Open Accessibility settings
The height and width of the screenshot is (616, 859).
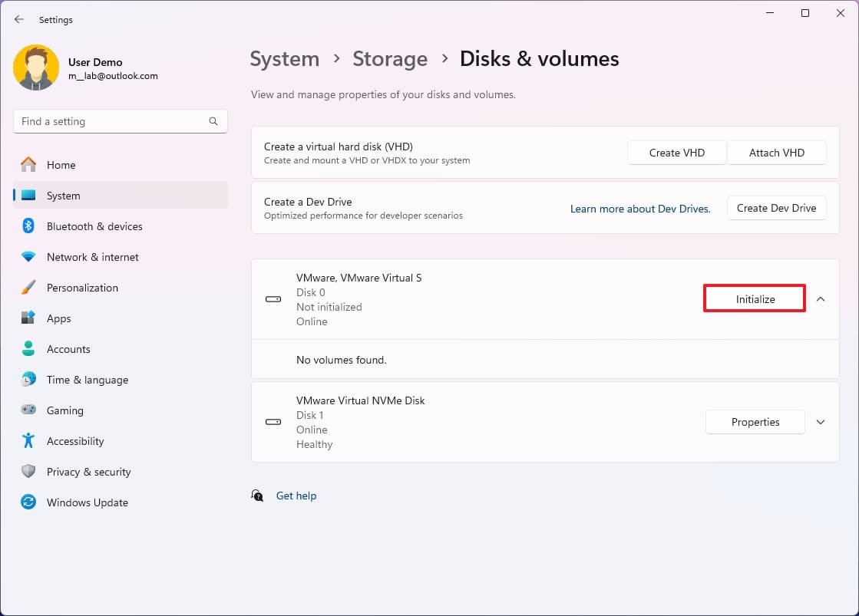(121, 441)
